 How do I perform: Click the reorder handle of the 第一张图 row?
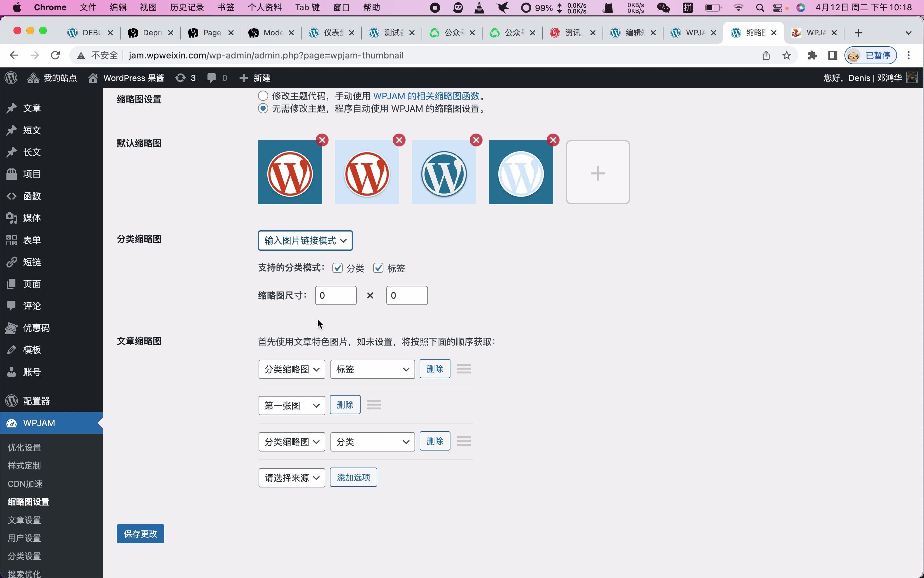[374, 405]
